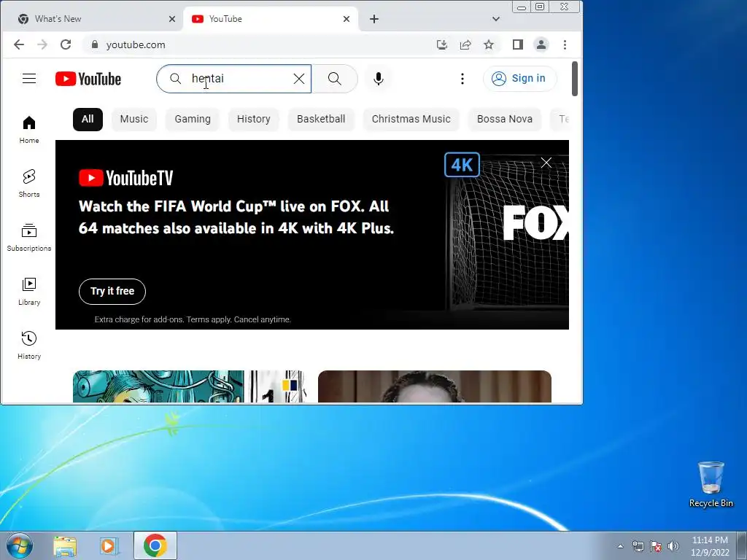Open a new tab with plus button
Image resolution: width=747 pixels, height=560 pixels.
click(x=374, y=19)
